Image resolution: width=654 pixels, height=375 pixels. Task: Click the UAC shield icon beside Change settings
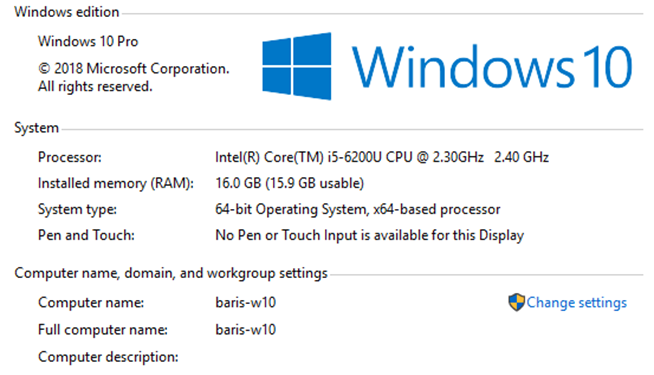tap(516, 302)
